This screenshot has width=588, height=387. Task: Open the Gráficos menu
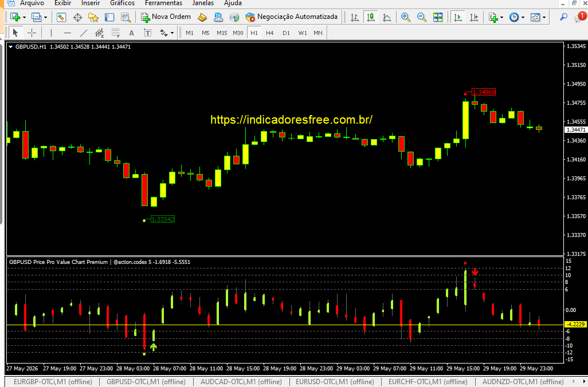[122, 3]
